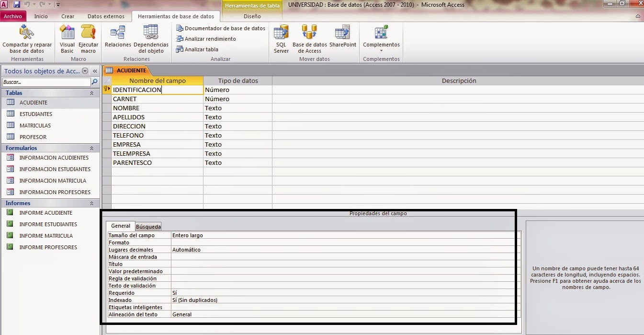The width and height of the screenshot is (644, 335).
Task: Open the Búsqueda properties tab
Action: pyautogui.click(x=148, y=226)
